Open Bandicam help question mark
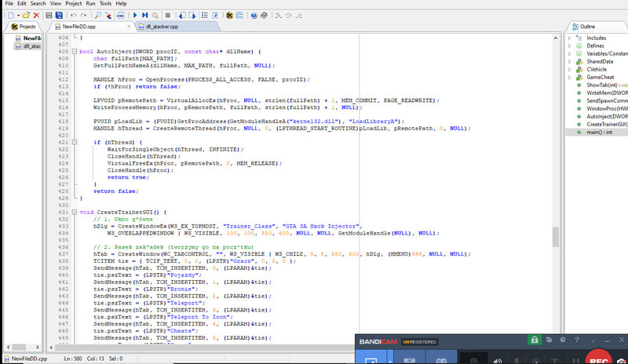628x364 pixels. (577, 340)
